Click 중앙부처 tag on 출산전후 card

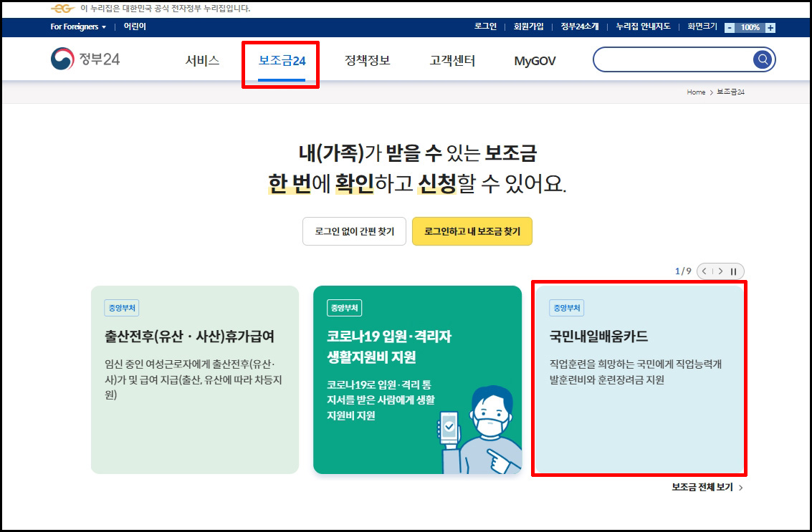point(122,308)
